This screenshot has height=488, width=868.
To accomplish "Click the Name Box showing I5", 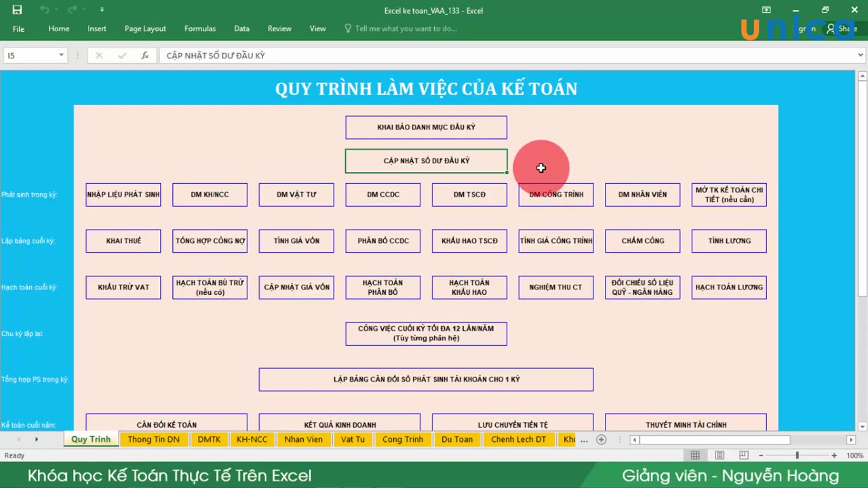I will click(30, 56).
